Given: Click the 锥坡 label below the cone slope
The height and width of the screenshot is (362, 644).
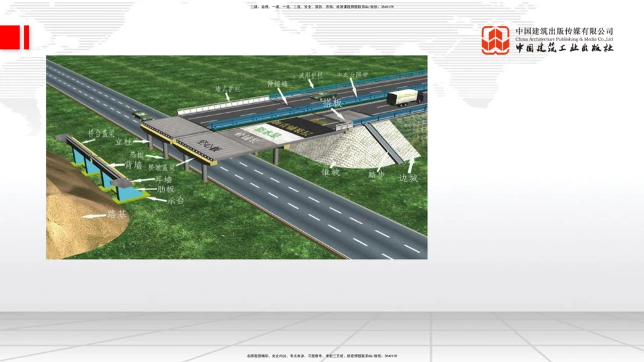Looking at the screenshot, I should coord(330,173).
